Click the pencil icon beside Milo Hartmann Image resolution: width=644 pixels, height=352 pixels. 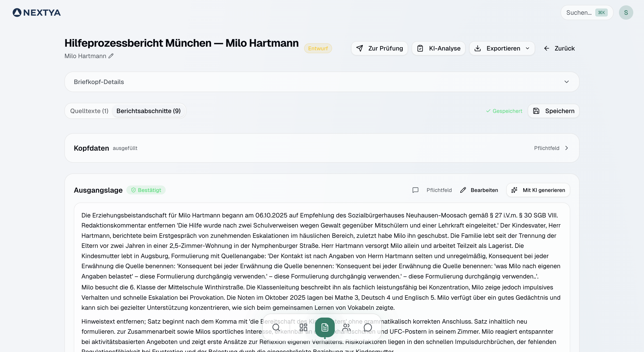pyautogui.click(x=111, y=56)
